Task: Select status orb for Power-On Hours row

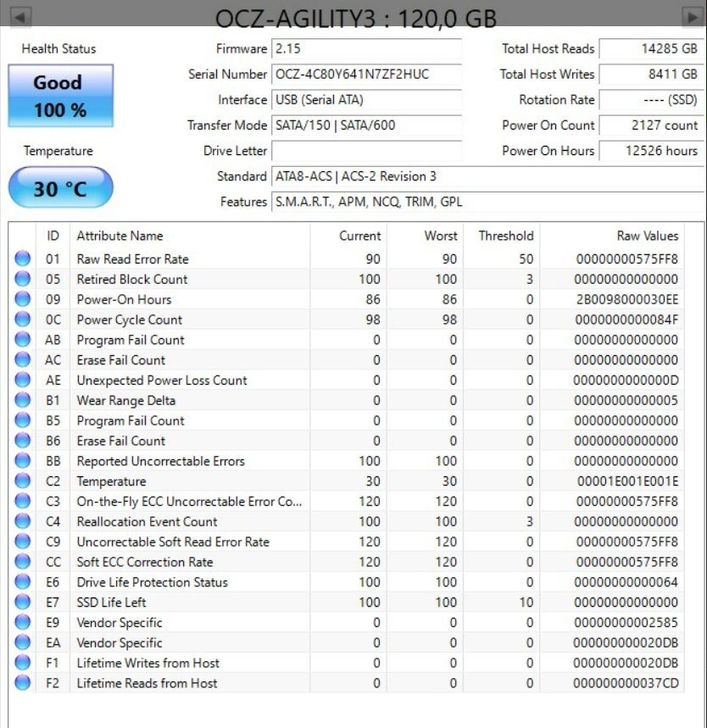Action: [23, 299]
